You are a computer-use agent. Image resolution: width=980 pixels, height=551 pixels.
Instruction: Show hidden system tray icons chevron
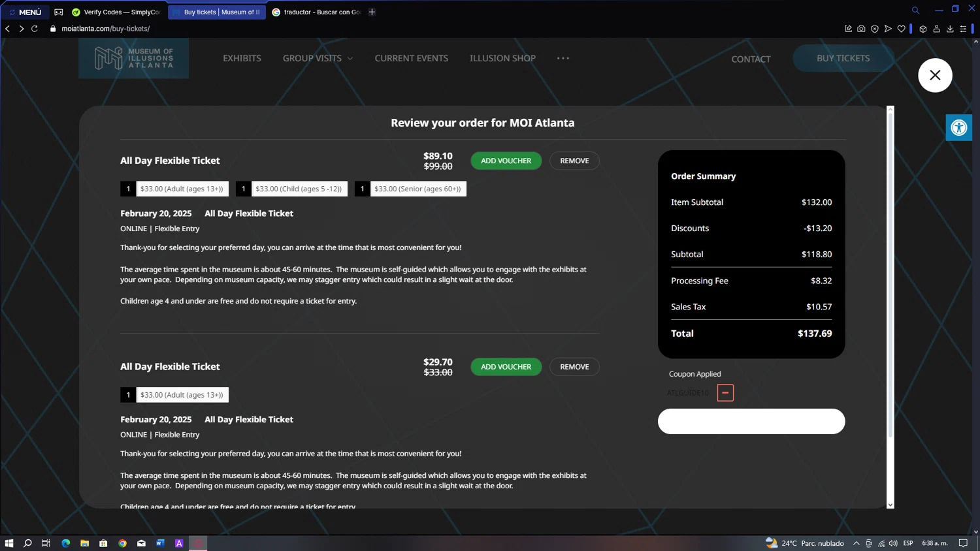coord(856,543)
